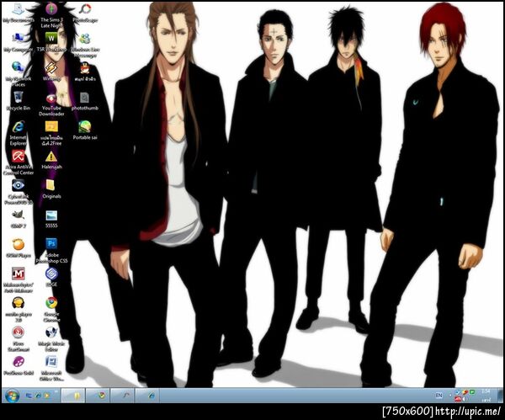Open My Documents desktop icon

tap(19, 13)
